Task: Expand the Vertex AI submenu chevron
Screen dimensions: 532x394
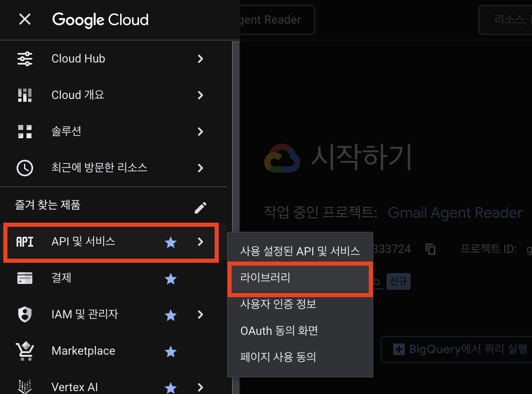Action: [x=201, y=387]
